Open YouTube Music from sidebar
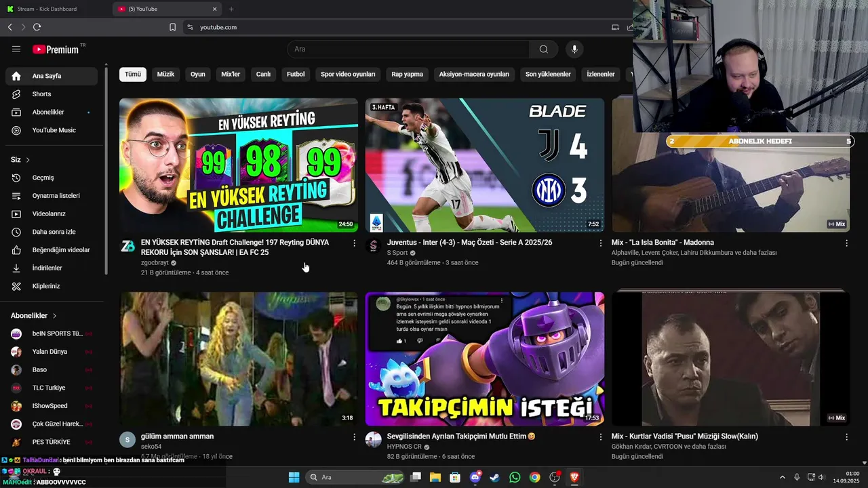The height and width of the screenshot is (488, 868). coord(52,130)
